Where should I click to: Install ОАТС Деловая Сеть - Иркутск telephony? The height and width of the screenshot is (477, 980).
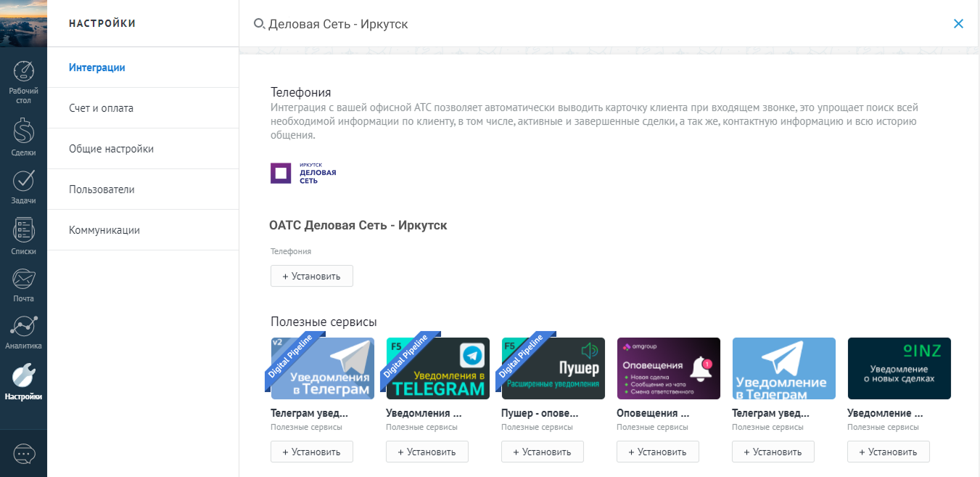[311, 276]
